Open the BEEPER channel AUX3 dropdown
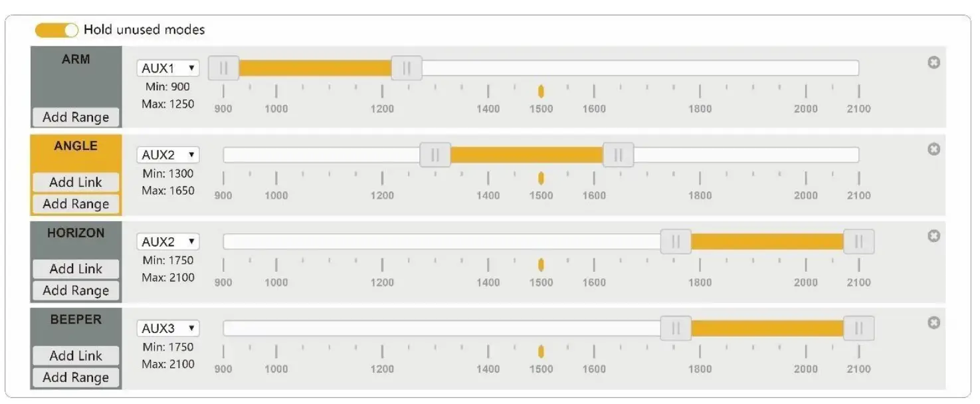 click(168, 328)
